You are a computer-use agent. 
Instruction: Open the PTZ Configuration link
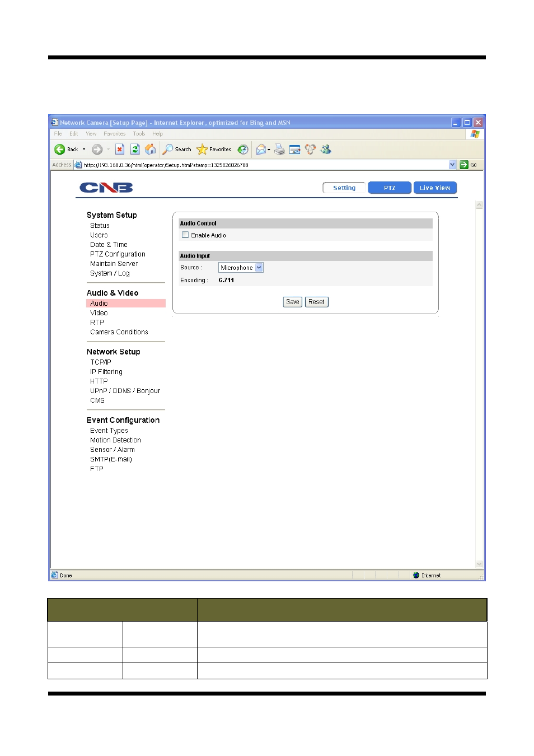point(118,254)
